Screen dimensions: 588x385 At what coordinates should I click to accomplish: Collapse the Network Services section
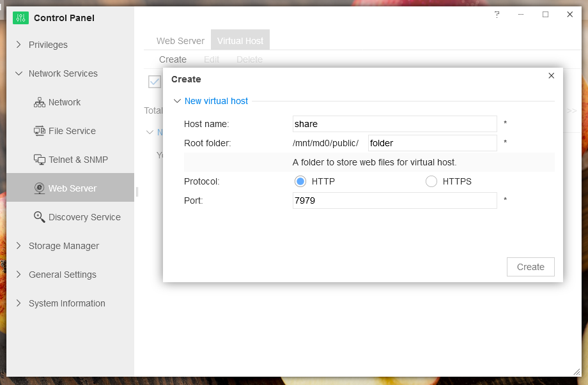(x=19, y=73)
